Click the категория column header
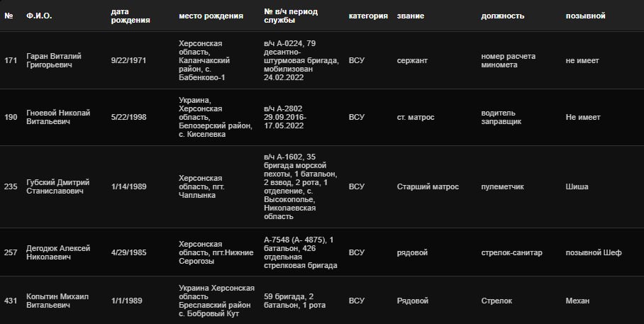The height and width of the screenshot is (324, 644). [368, 16]
